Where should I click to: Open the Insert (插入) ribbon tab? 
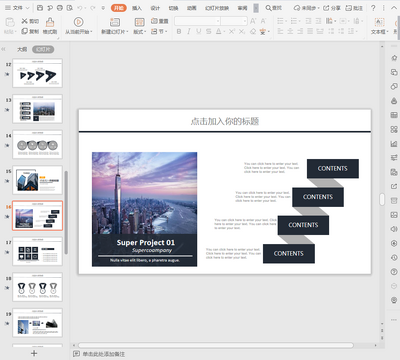137,8
